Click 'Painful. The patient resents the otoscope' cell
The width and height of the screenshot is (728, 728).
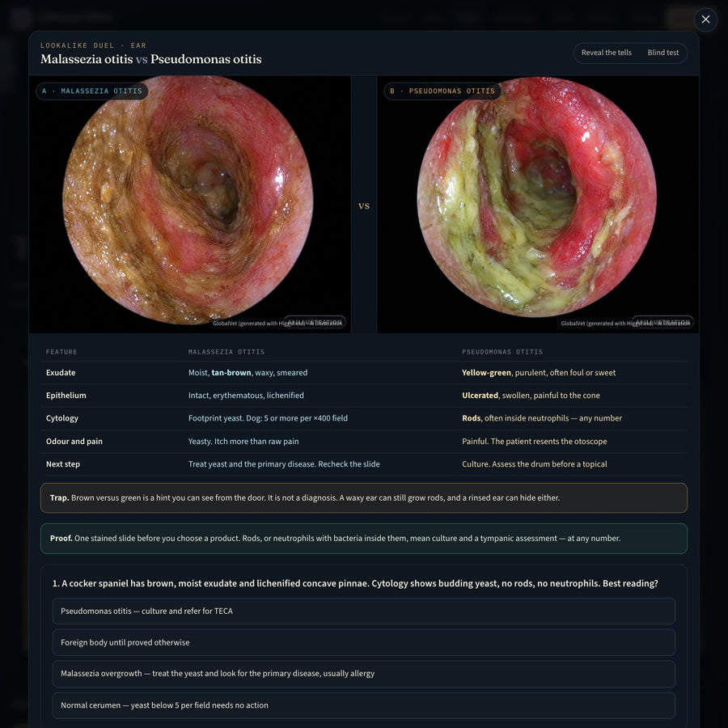[x=535, y=442]
